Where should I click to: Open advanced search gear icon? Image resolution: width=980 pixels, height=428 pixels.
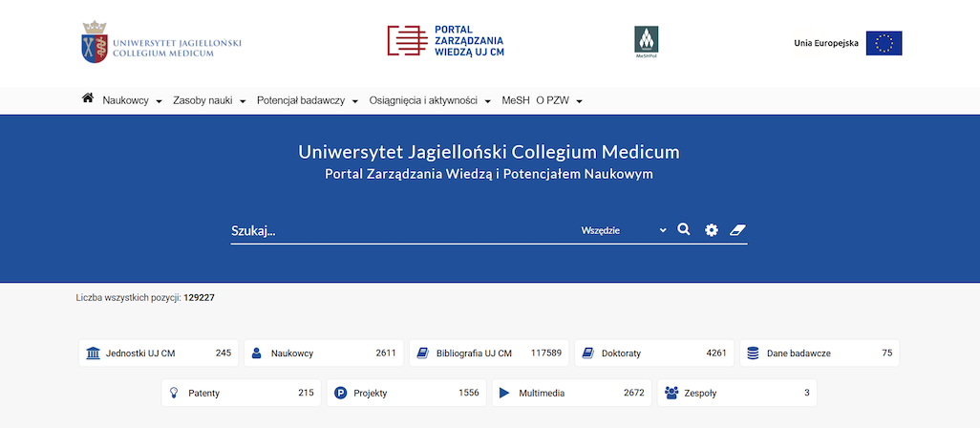[x=712, y=230]
